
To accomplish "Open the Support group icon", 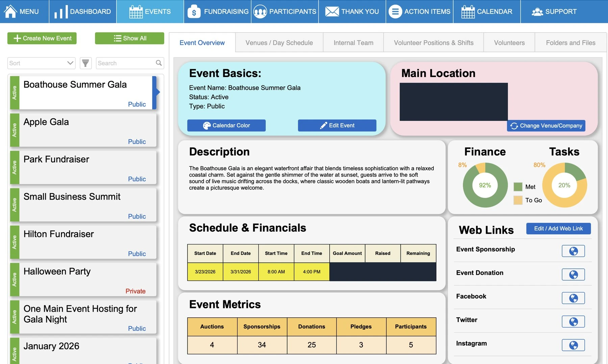I will (x=537, y=12).
